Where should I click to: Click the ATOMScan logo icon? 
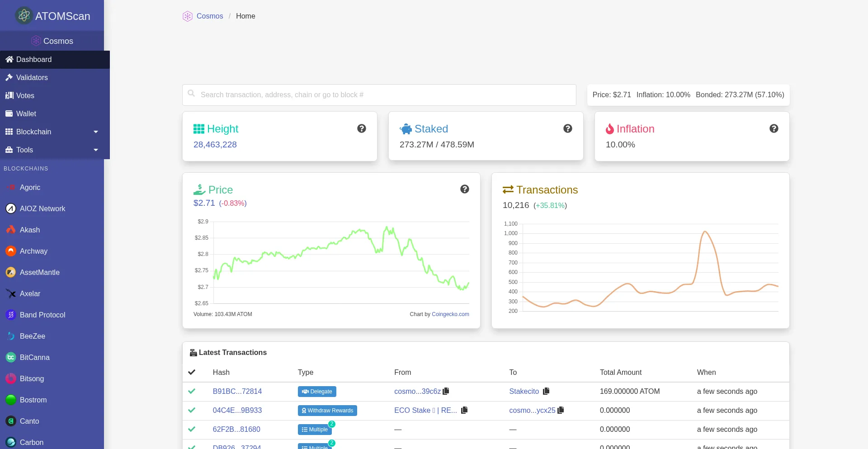click(x=24, y=16)
